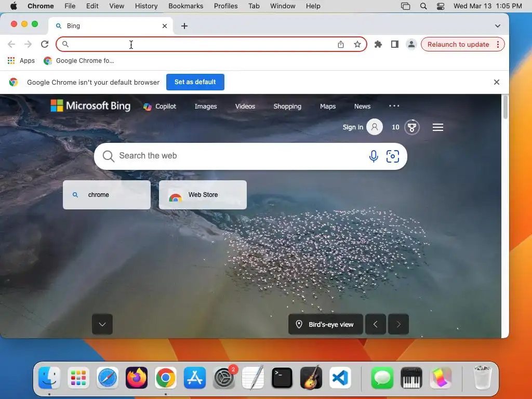Search by voice using microphone icon
532x399 pixels.
pos(374,156)
